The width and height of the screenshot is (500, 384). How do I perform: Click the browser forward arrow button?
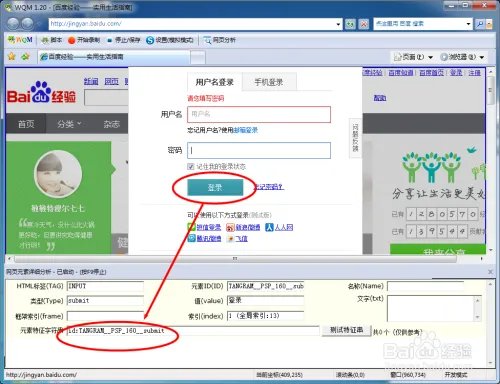point(28,24)
